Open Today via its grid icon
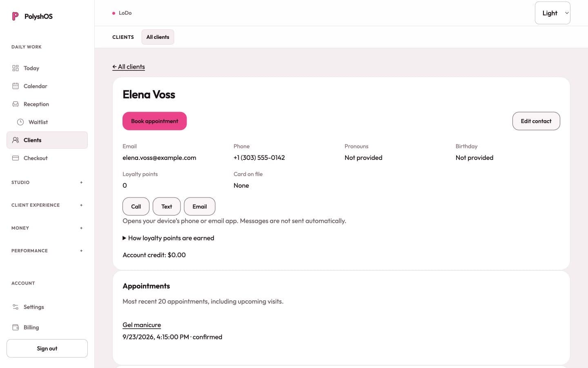The height and width of the screenshot is (368, 588). tap(16, 68)
